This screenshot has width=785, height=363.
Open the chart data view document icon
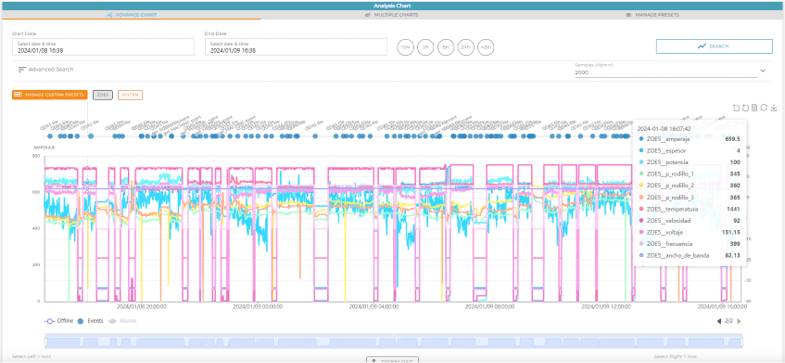click(x=755, y=107)
